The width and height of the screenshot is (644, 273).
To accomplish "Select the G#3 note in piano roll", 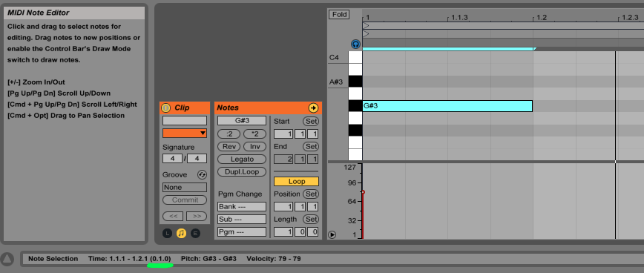I will (x=447, y=106).
